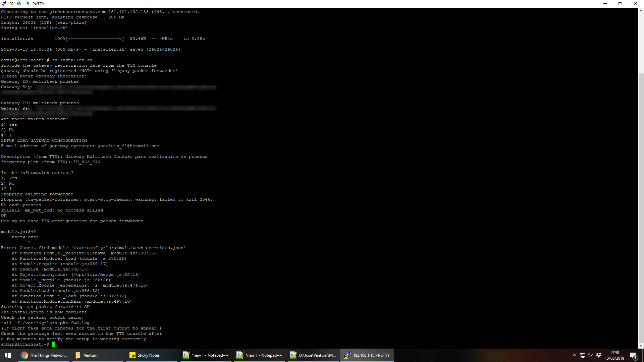The image size is (644, 362).
Task: Click "Provide the gateway registration data" line
Action: click(79, 65)
